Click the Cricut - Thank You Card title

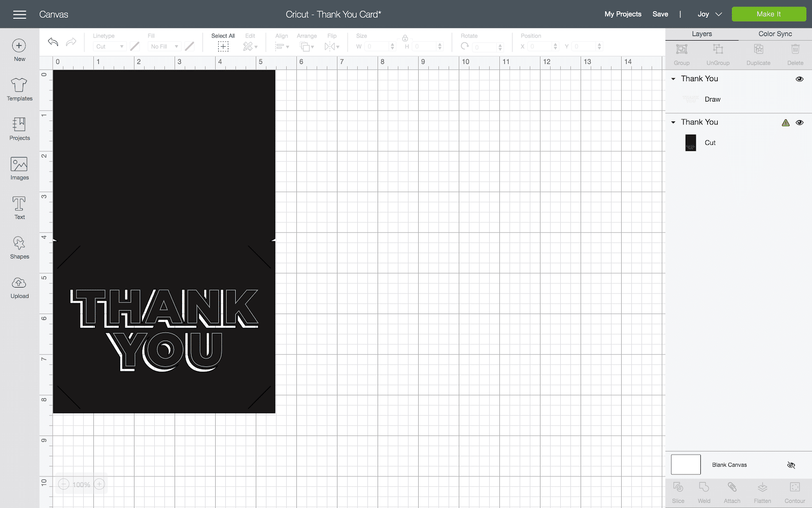click(333, 14)
